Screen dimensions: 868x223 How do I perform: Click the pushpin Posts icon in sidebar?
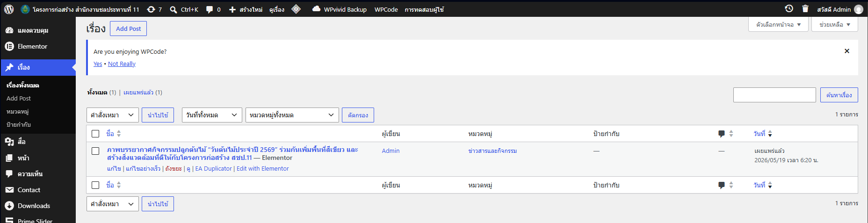[9, 67]
